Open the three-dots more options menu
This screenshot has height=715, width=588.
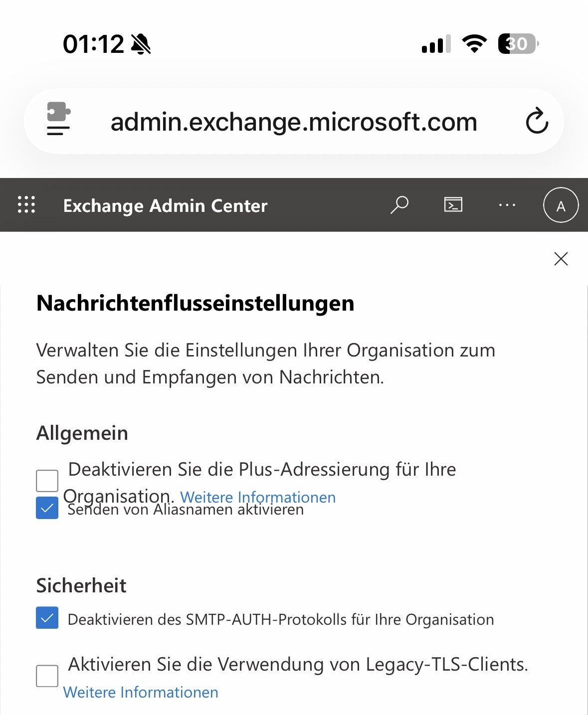coord(507,205)
